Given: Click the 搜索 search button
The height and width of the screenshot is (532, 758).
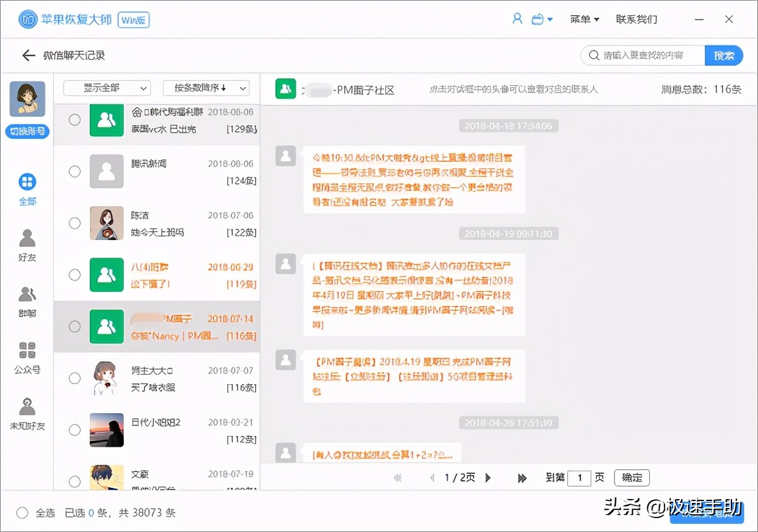Looking at the screenshot, I should 724,56.
